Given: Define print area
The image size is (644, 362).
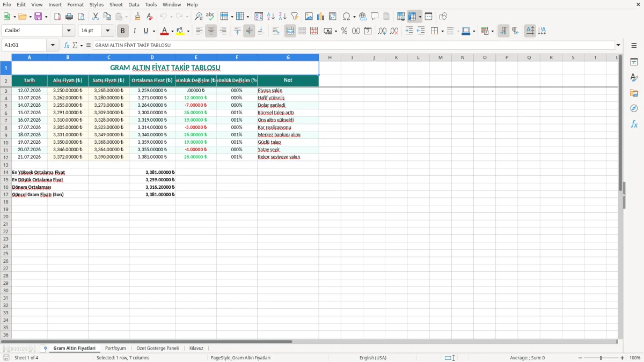Looking at the screenshot, I should coord(401,17).
